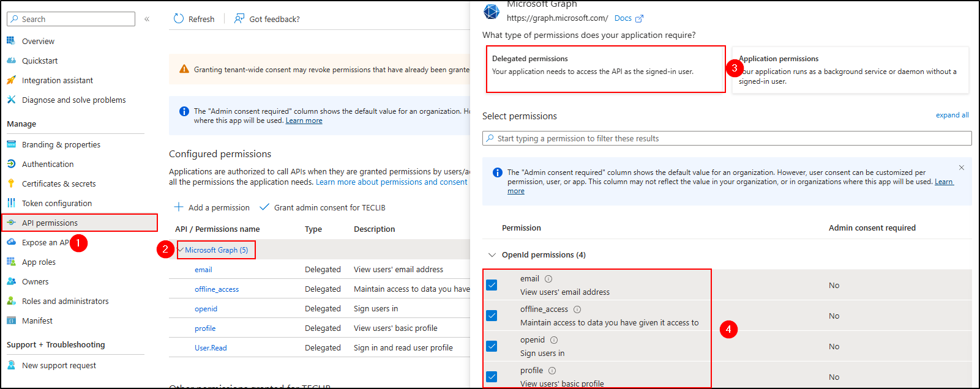Click info icon next to email permission
Viewport: 980px width, 389px height.
(x=548, y=279)
